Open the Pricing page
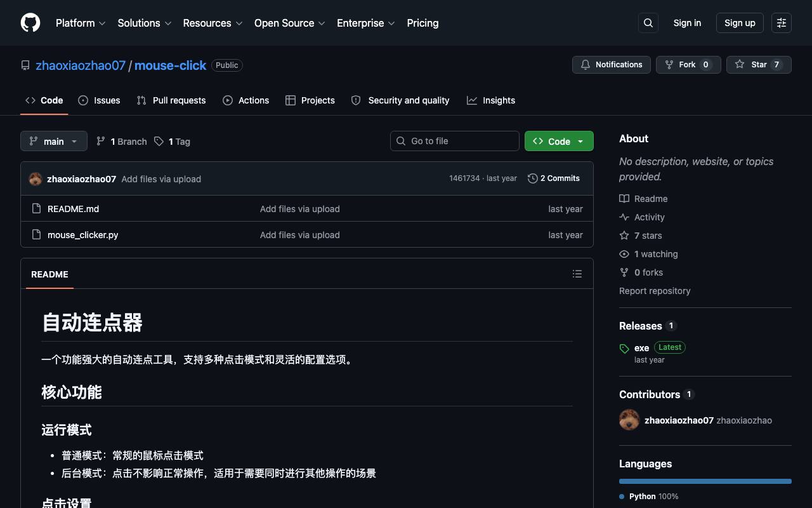 click(422, 23)
